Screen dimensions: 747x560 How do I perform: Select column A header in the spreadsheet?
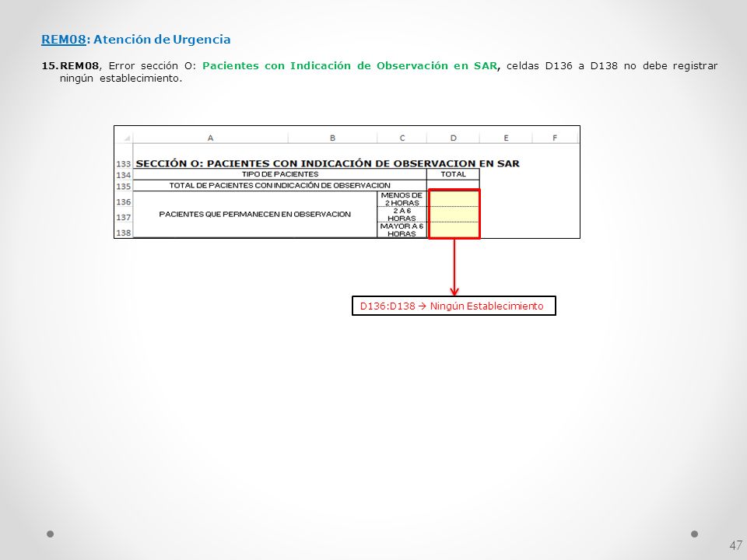pyautogui.click(x=210, y=138)
